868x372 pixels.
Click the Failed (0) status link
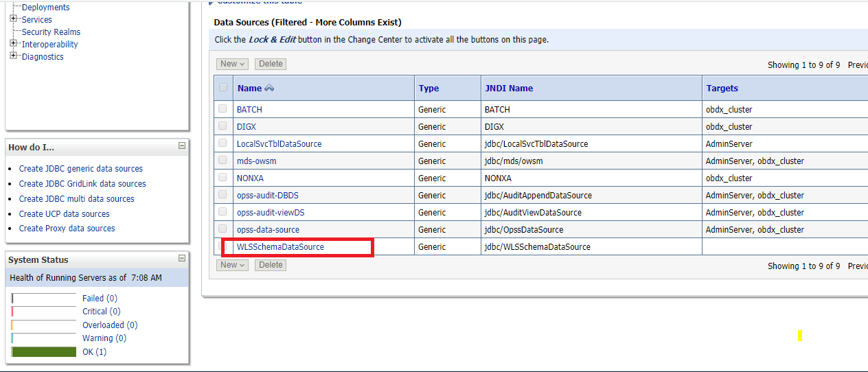click(x=100, y=299)
